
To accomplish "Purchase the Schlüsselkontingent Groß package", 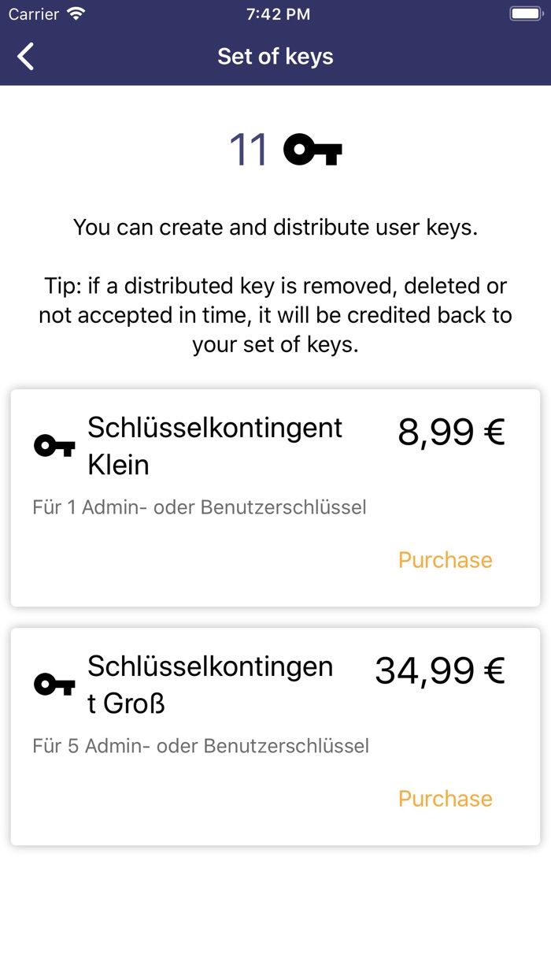I will [445, 799].
